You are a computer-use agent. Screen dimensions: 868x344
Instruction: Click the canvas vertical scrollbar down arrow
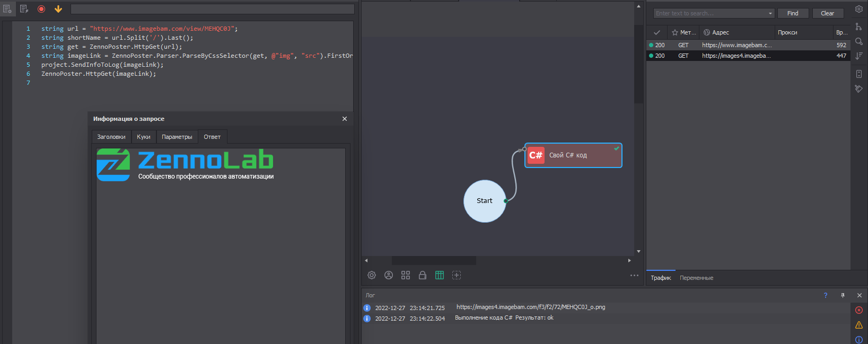coord(638,251)
